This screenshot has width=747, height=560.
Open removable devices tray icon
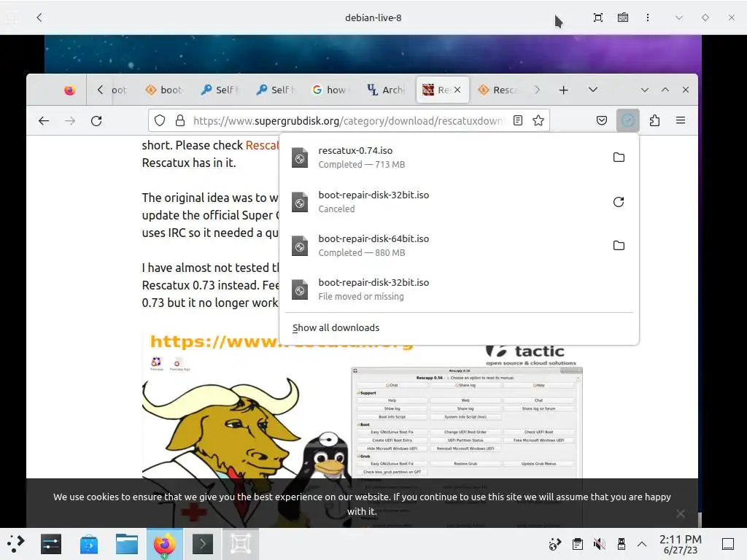coord(622,544)
